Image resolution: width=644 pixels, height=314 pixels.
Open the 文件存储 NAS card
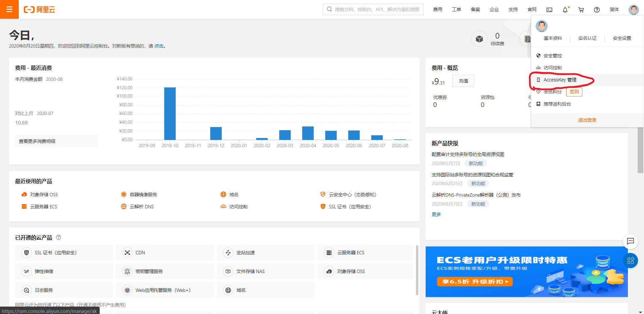(266, 271)
